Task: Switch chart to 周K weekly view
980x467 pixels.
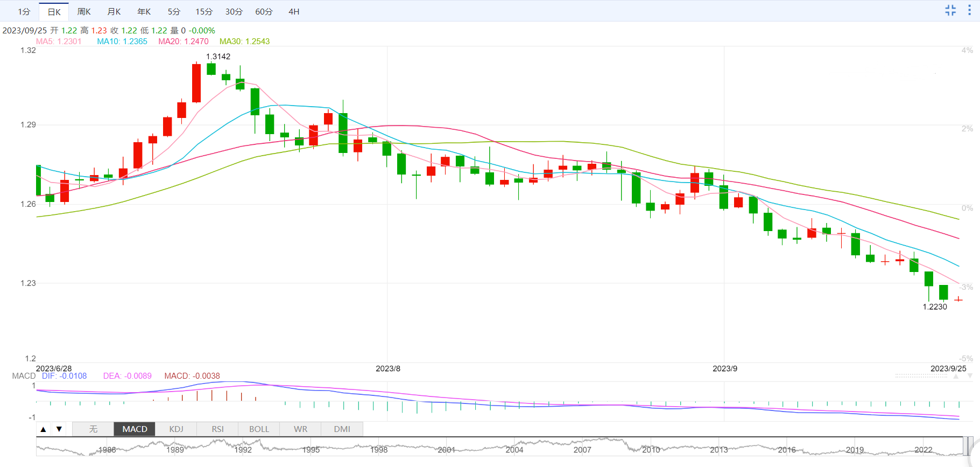Action: pos(84,11)
